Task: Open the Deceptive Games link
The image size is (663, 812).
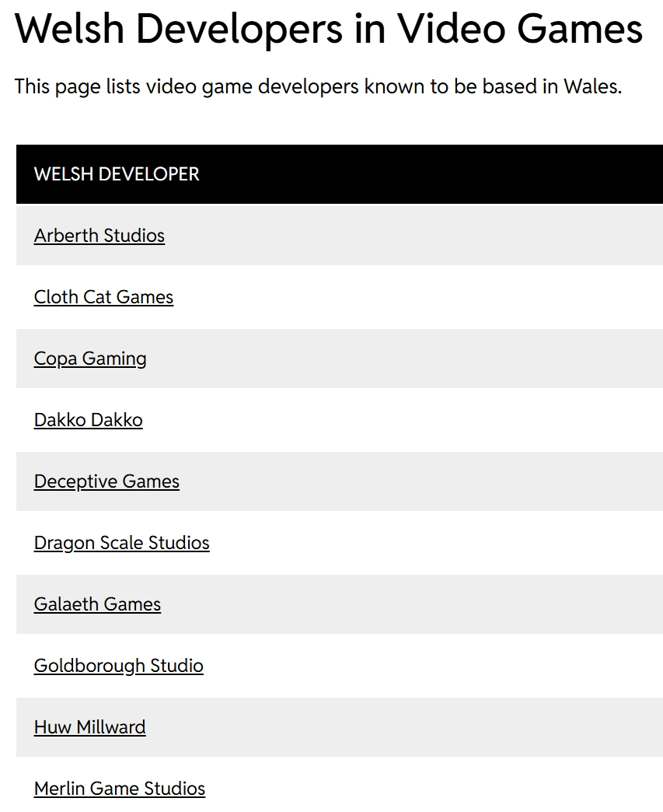Action: (x=106, y=481)
